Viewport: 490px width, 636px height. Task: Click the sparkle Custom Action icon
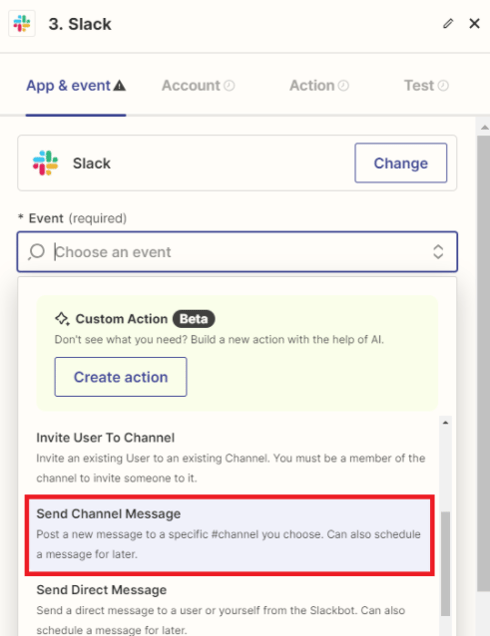(62, 319)
